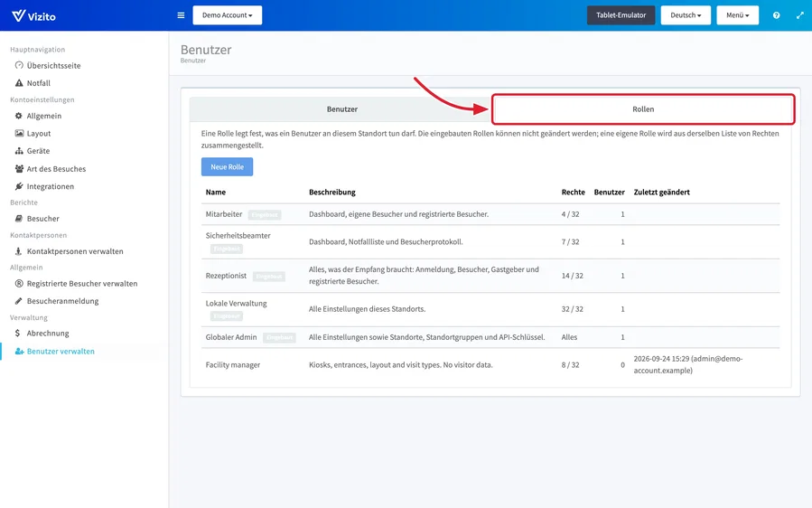Click the Benutzer verwalten user-plus icon
Screen dimensions: 812x508
point(20,351)
